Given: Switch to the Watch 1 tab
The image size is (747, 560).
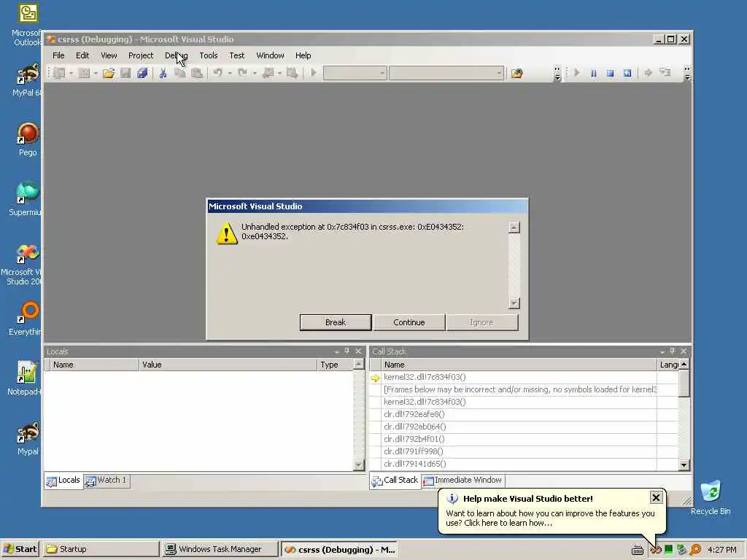Looking at the screenshot, I should [107, 481].
